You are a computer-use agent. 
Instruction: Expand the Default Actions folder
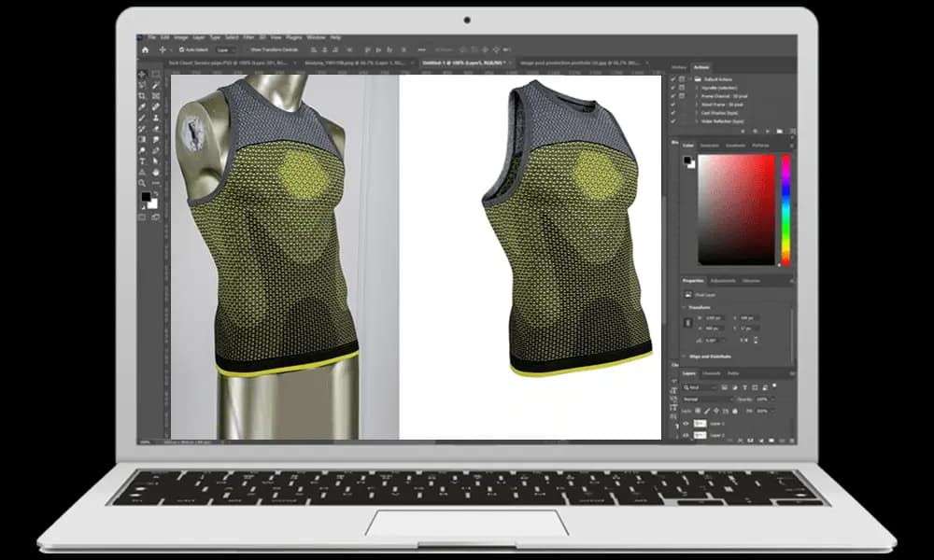[689, 79]
